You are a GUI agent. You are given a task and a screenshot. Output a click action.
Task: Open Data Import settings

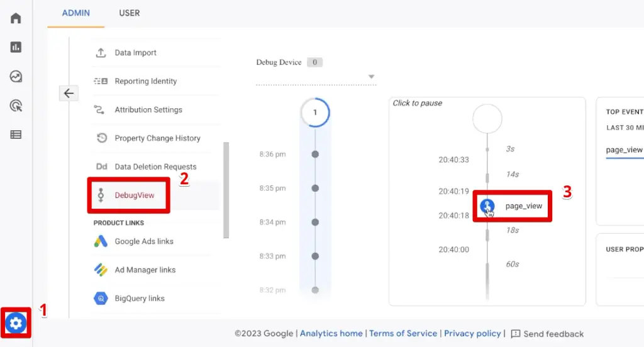[135, 53]
